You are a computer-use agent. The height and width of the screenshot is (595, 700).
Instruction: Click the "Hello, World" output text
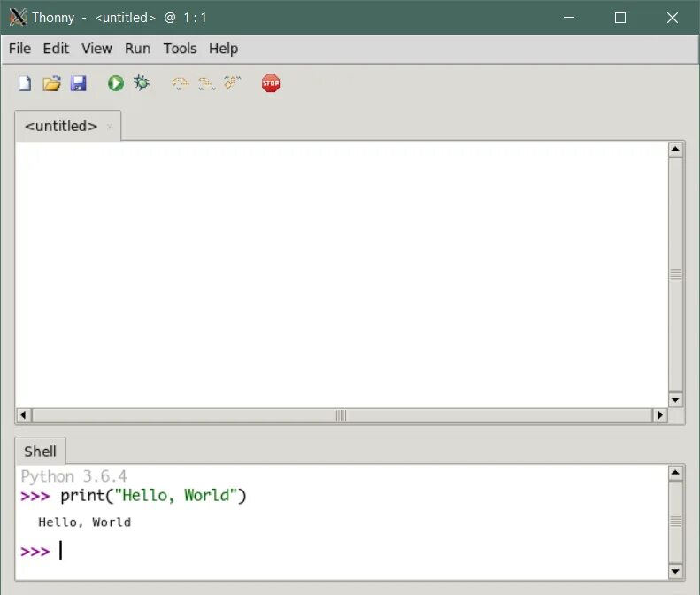pyautogui.click(x=84, y=522)
